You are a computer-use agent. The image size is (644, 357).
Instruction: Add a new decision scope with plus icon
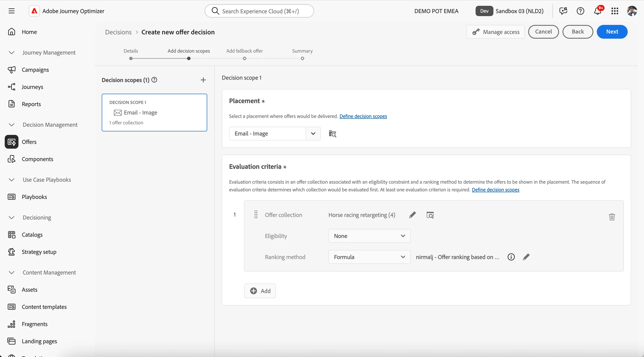203,80
